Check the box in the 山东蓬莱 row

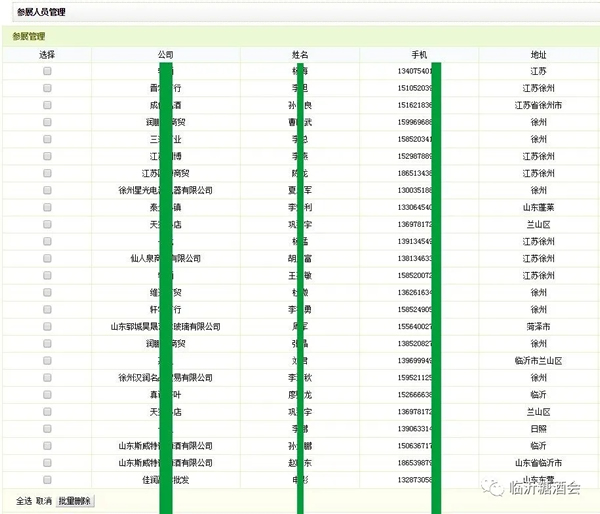(x=47, y=207)
